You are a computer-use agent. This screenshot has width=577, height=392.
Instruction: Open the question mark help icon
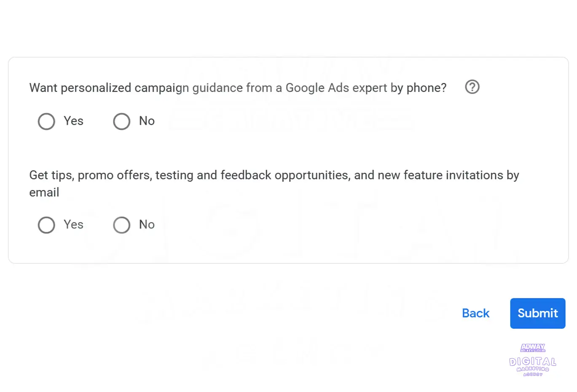click(x=472, y=87)
